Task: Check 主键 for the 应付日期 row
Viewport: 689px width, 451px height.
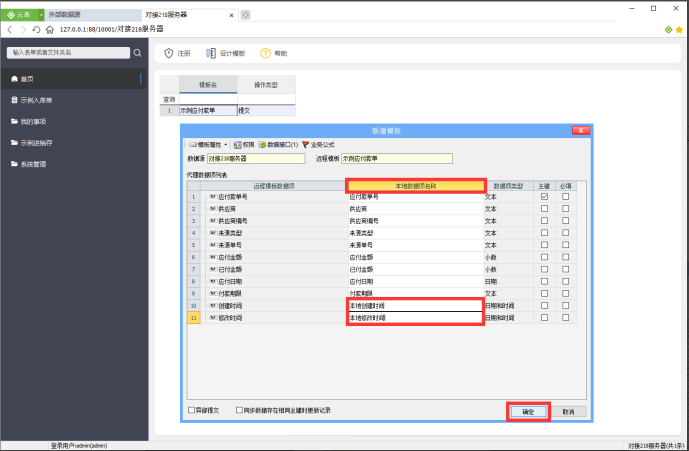Action: (544, 281)
